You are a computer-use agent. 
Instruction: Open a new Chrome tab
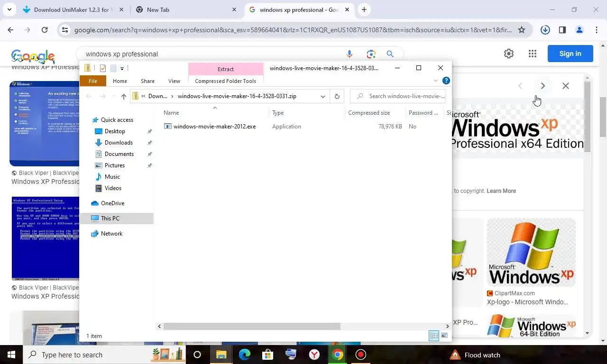364,9
